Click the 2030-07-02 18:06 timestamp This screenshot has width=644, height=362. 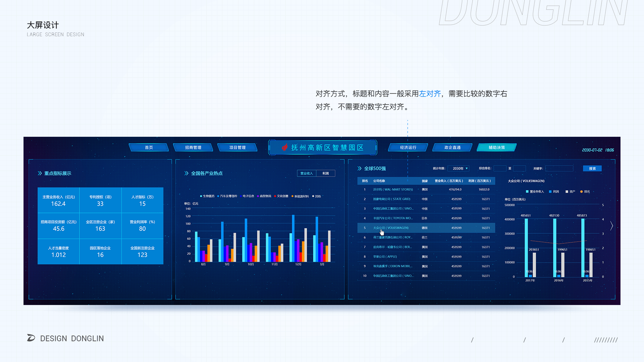[x=598, y=150]
